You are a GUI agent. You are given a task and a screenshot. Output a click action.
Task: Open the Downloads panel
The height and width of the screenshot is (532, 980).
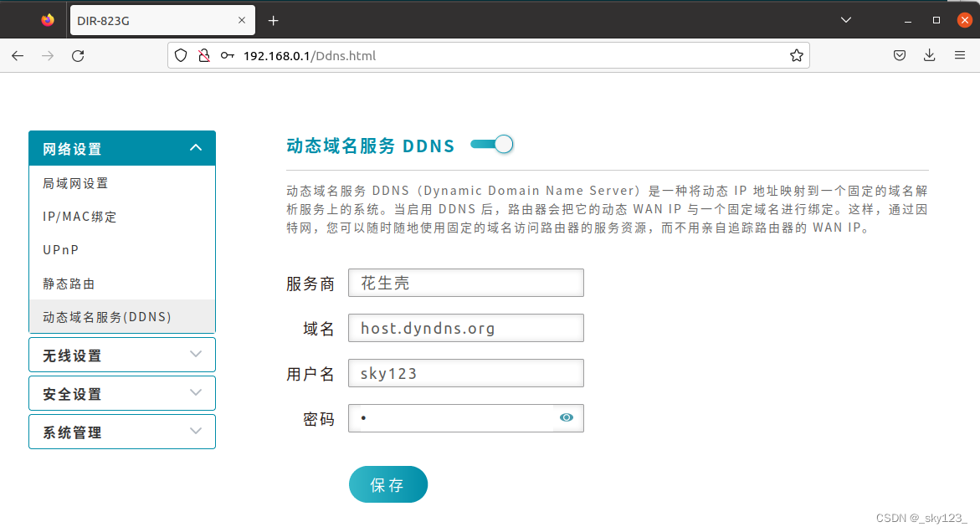(x=929, y=55)
